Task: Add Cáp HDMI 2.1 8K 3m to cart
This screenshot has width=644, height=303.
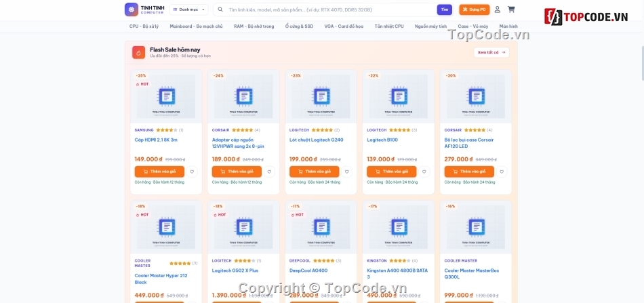Action: pos(159,171)
